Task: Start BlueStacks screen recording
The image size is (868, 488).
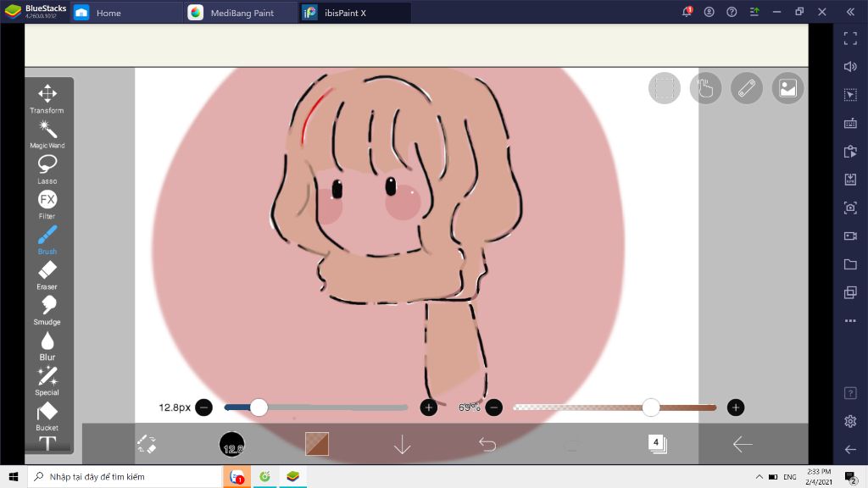Action: (850, 236)
